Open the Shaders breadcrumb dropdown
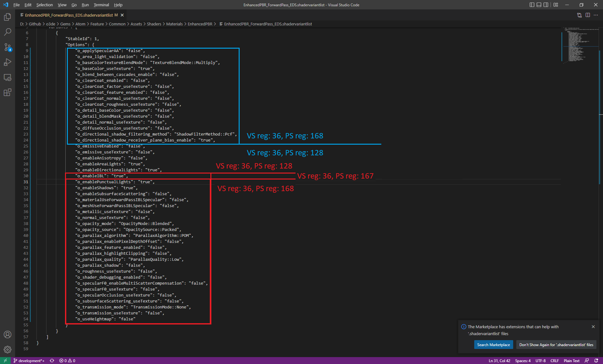Screen dimensions: 603x364 pos(154,24)
